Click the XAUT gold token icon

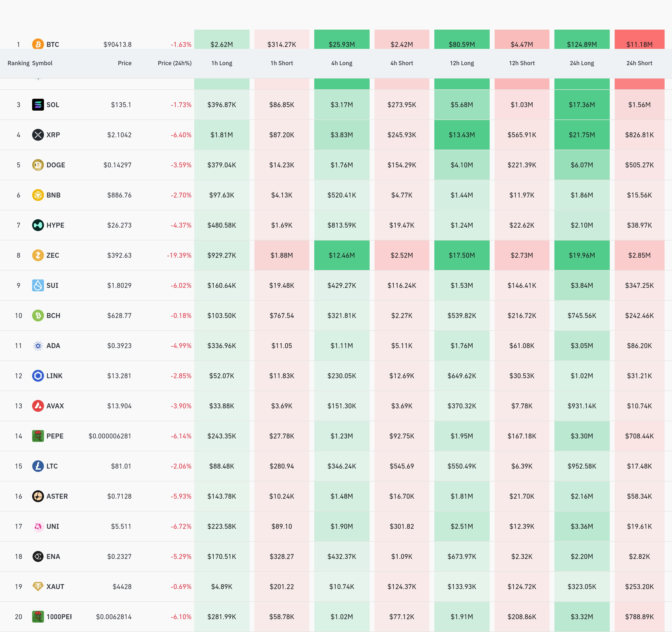[38, 586]
